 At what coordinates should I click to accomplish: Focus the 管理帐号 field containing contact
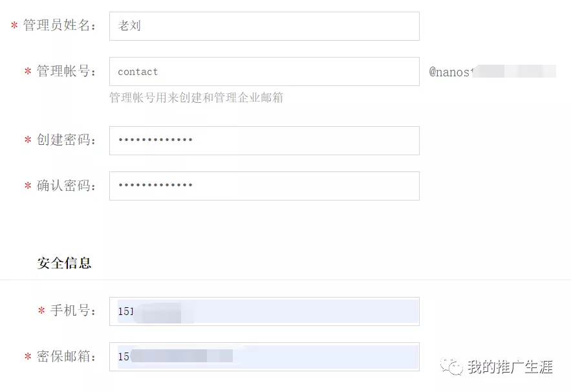(264, 72)
